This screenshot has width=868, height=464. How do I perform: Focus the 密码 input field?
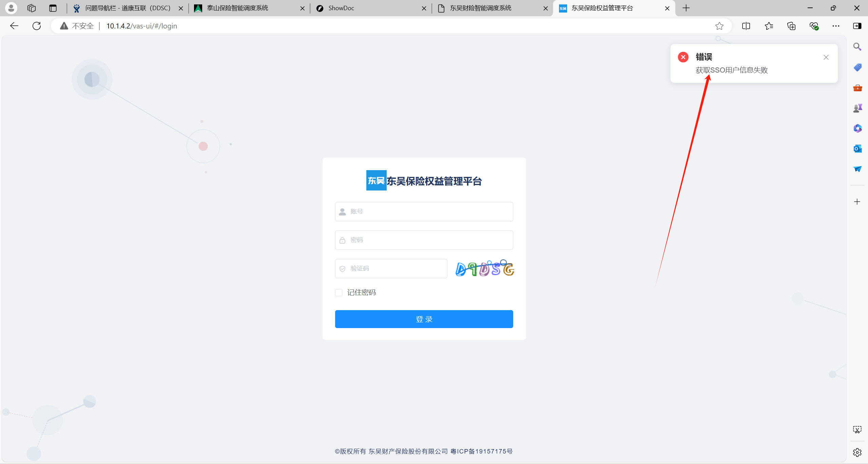[424, 240]
